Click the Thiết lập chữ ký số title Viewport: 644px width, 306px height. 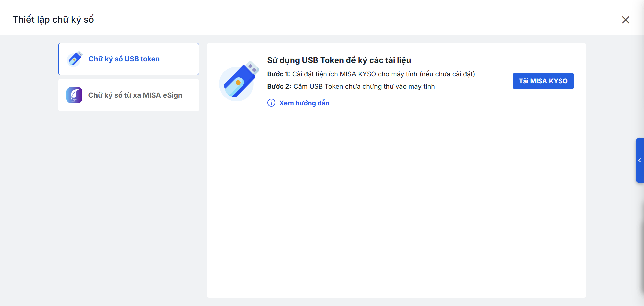[53, 20]
